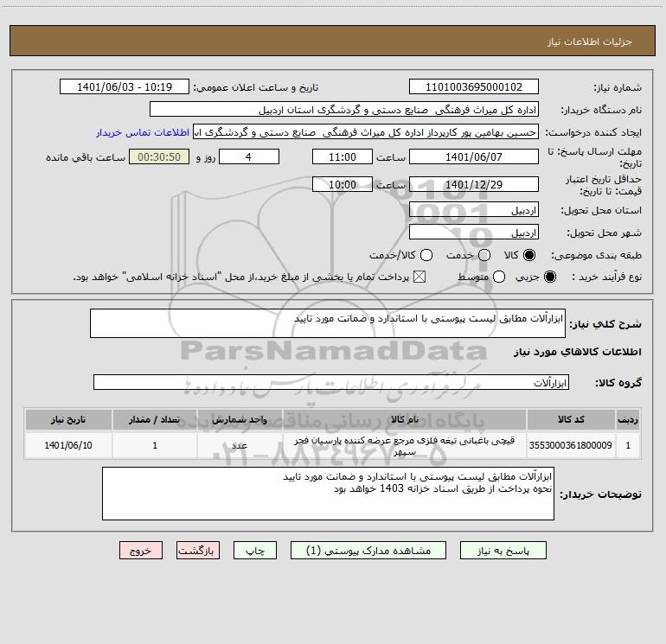The width and height of the screenshot is (666, 644).
Task: Click the شماره نیاز field 1101003695000102
Action: [474, 86]
